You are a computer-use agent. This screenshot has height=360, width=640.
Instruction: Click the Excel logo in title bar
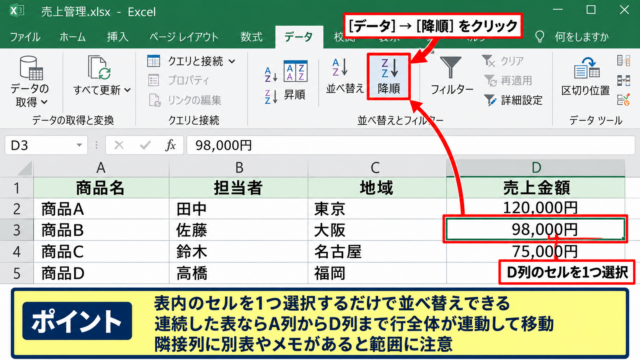(x=16, y=11)
